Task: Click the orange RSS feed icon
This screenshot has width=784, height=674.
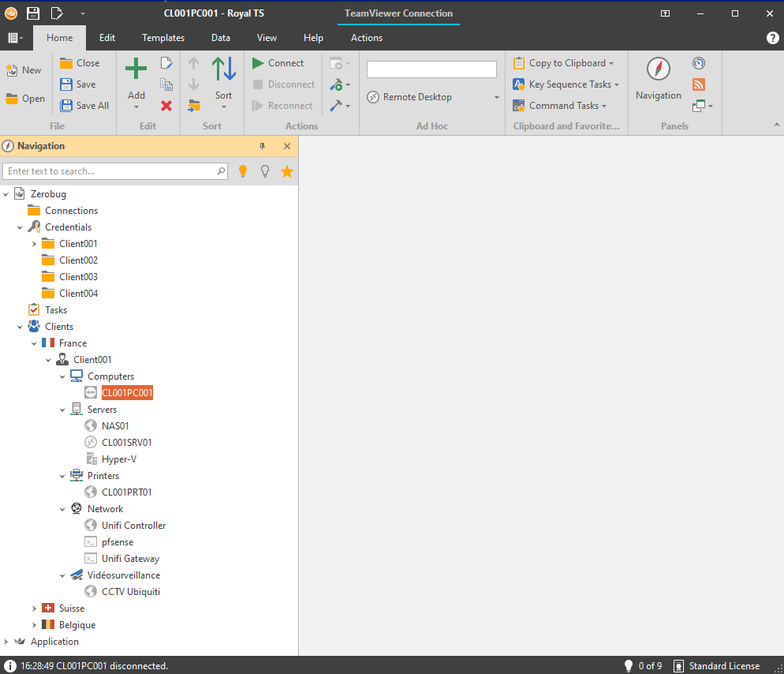Action: [699, 84]
